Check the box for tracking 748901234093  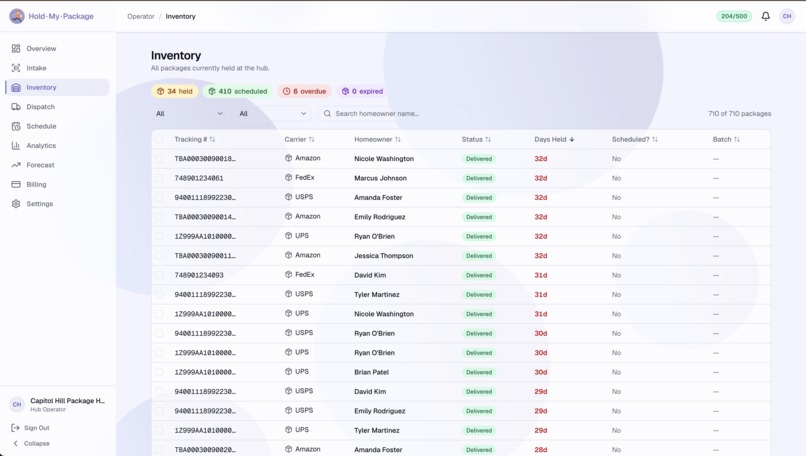[x=159, y=275]
